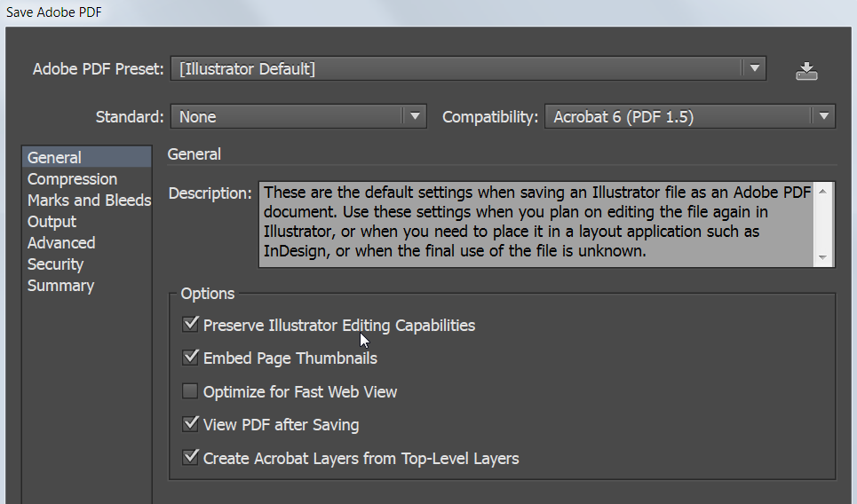Switch to the Compression section
This screenshot has height=504, width=857.
[x=72, y=179]
